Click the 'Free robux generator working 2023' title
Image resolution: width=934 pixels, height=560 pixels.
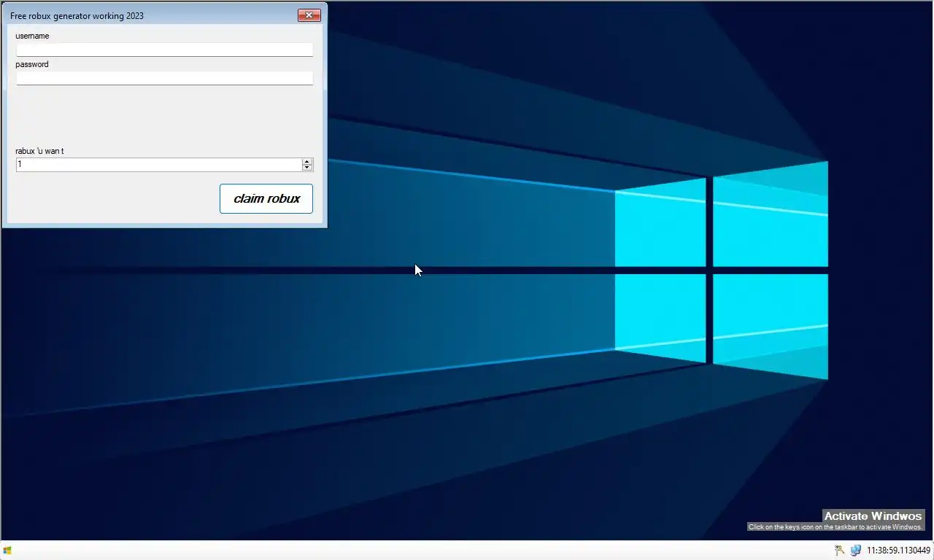click(x=77, y=16)
